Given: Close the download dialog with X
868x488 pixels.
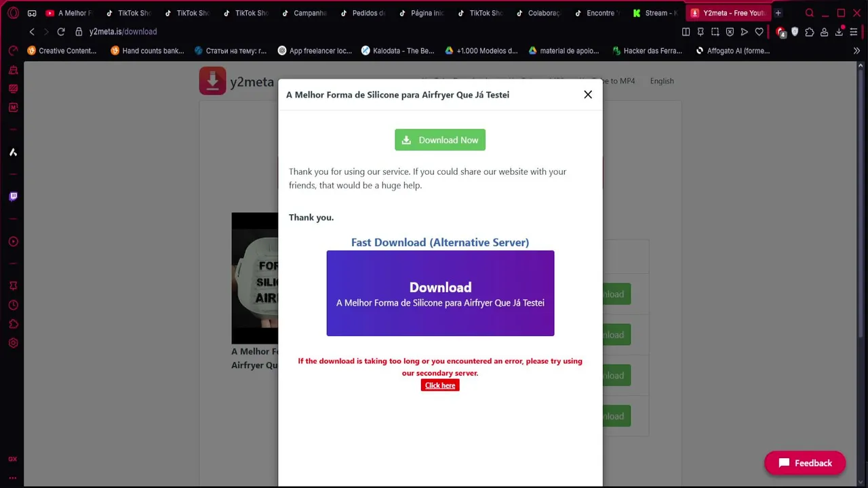Looking at the screenshot, I should click(x=588, y=94).
